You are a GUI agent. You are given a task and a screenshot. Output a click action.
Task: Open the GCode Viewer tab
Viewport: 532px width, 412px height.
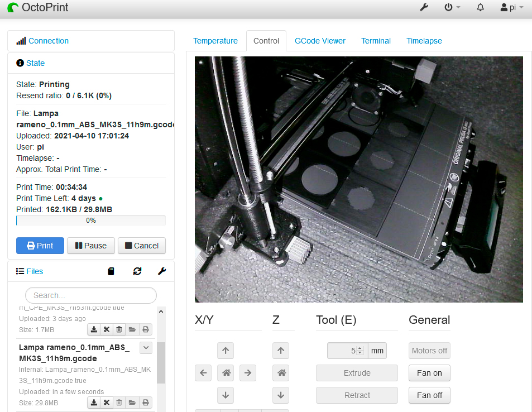pos(320,41)
